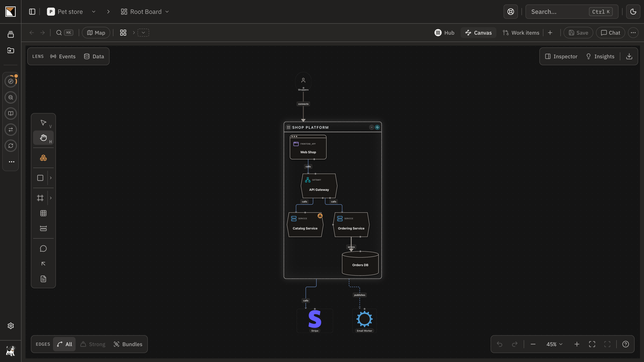Switch edges to Bundles view
The height and width of the screenshot is (362, 644).
(128, 344)
